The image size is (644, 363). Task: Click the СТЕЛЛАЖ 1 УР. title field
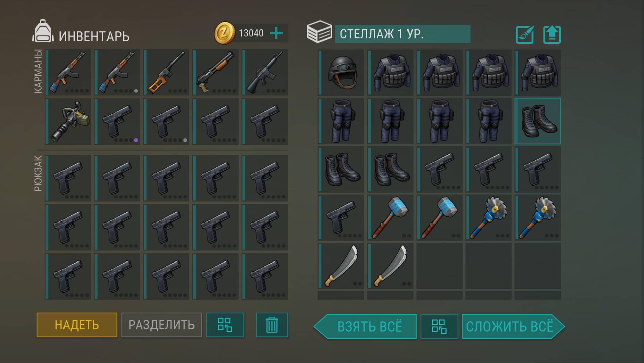point(402,34)
